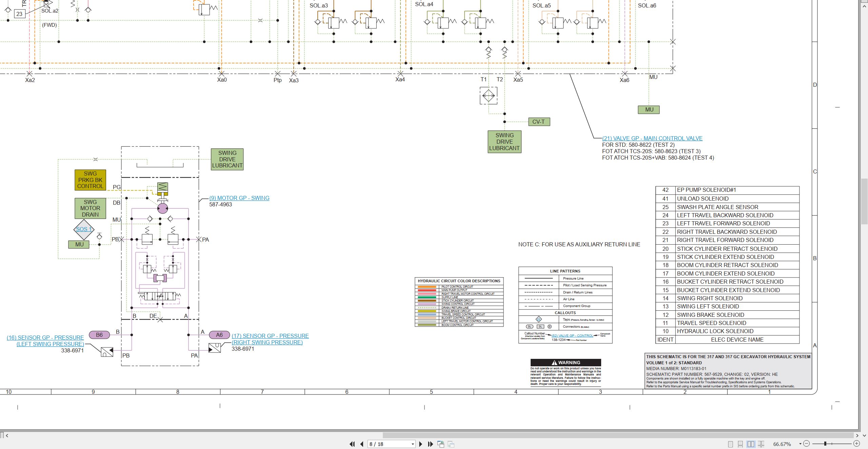Click the SOS 1 tap diamond link
The height and width of the screenshot is (449, 868).
click(83, 229)
